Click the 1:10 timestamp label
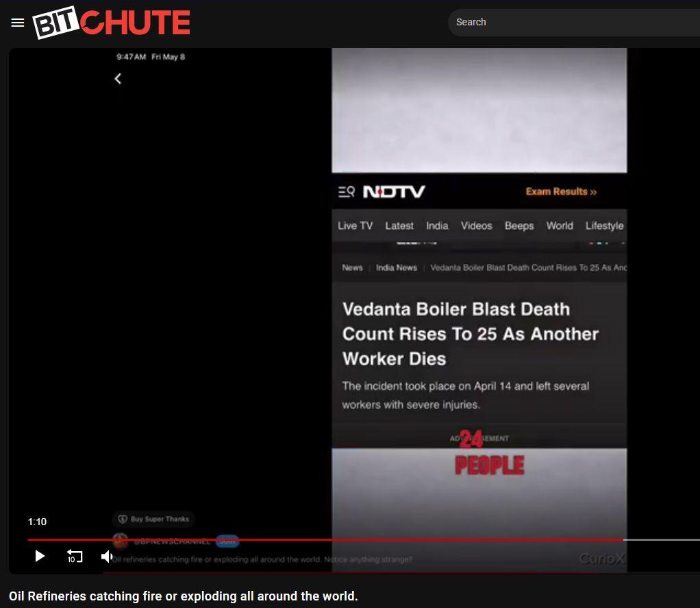Image resolution: width=700 pixels, height=608 pixels. pyautogui.click(x=37, y=522)
